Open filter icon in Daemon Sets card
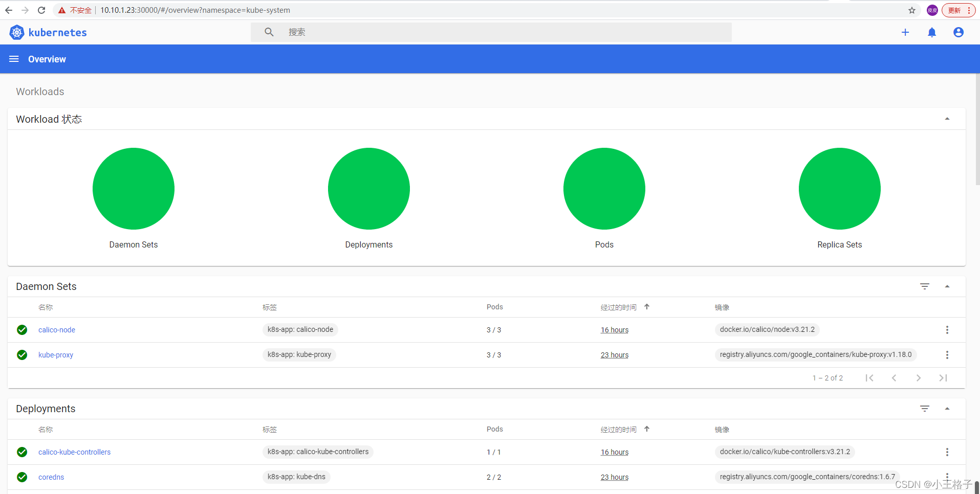 [925, 286]
